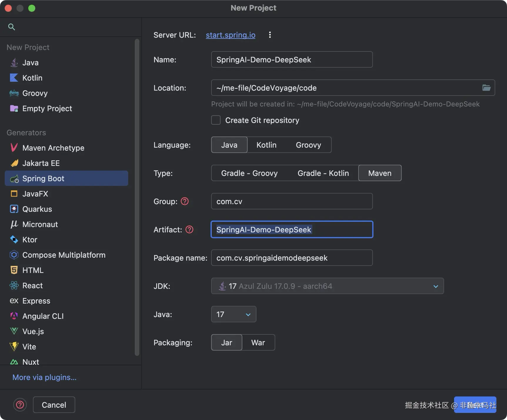Click the help icon next to Artifact
The image size is (507, 420).
189,230
